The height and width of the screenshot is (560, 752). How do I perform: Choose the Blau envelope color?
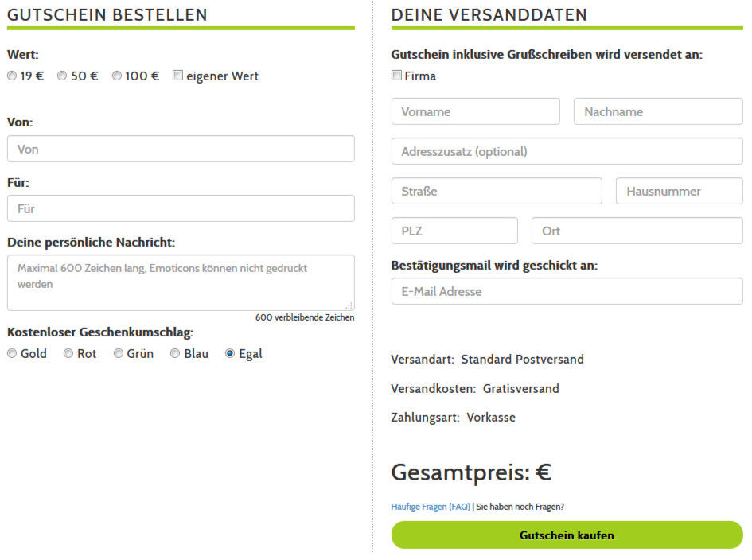coord(173,353)
